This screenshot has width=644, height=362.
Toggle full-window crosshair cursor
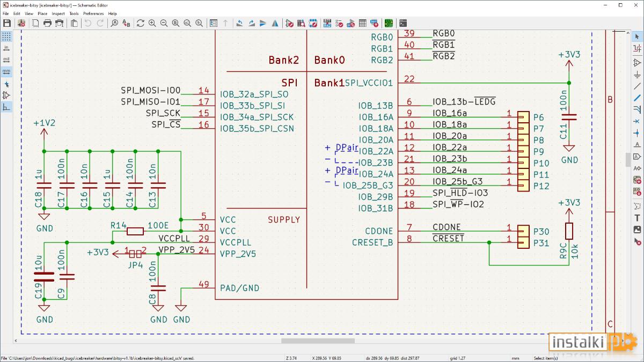pos(6,84)
